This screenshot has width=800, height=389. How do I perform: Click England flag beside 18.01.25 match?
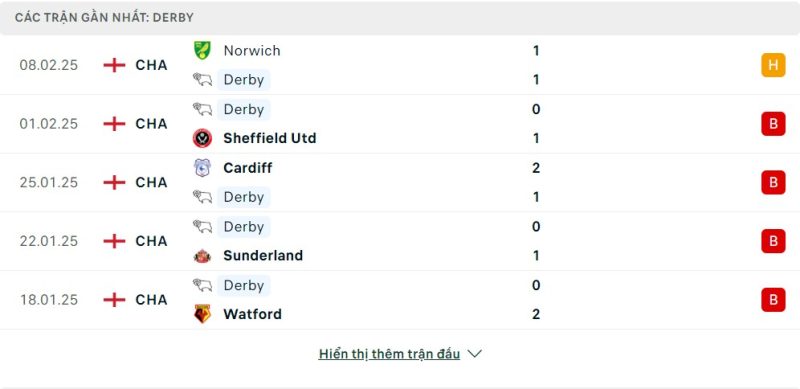click(x=114, y=300)
